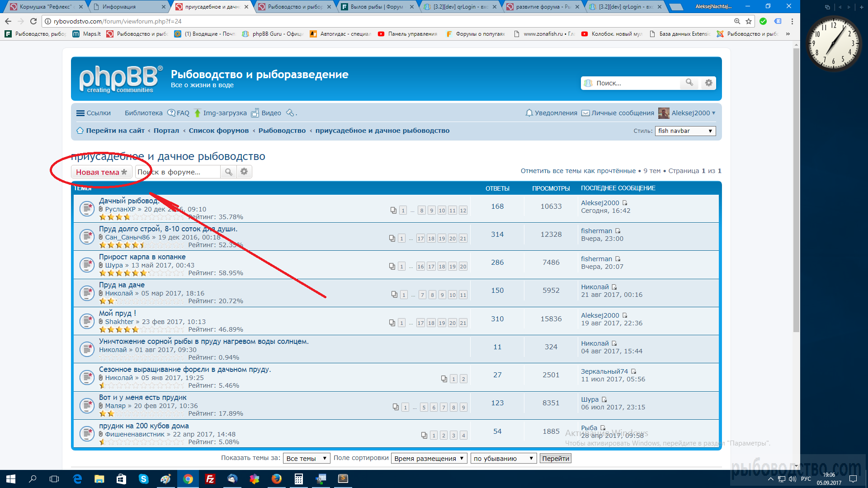Click into the Поиск в форуме input field
Screen dimensions: 868x488
coord(178,172)
